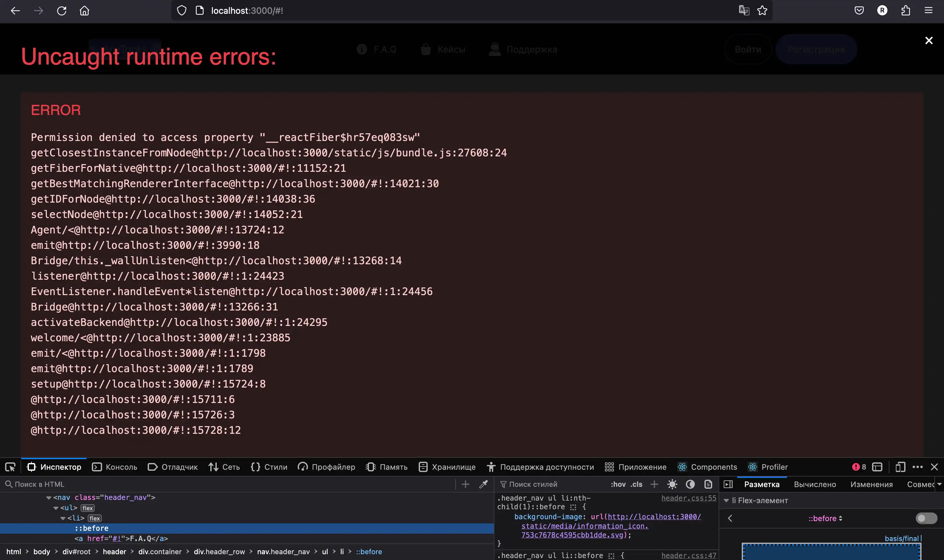Toggle light color scheme simulation
The image size is (944, 560).
pos(672,484)
